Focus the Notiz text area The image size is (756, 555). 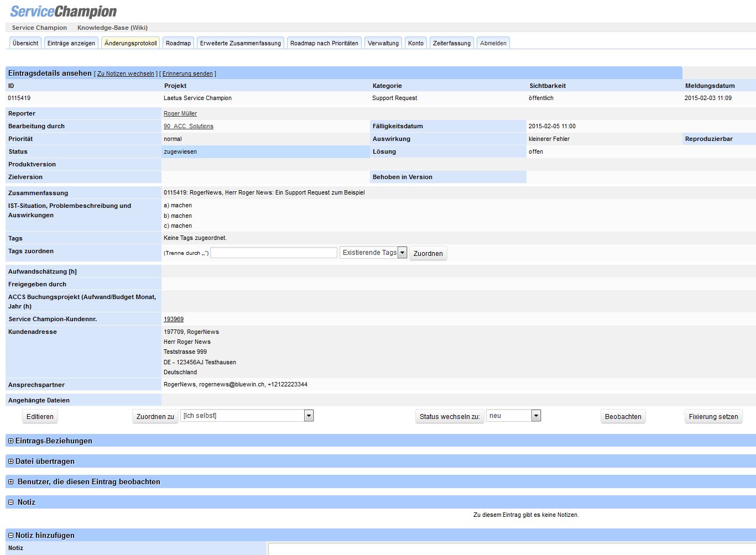[x=512, y=549]
